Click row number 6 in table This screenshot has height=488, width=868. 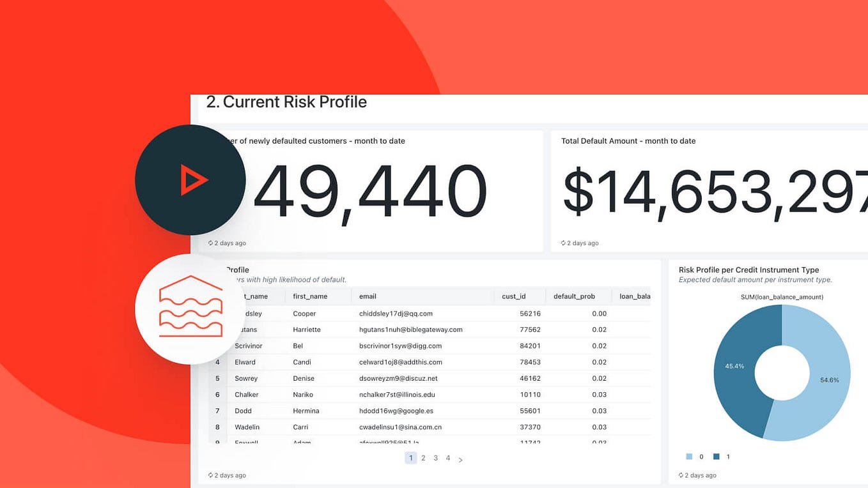217,395
